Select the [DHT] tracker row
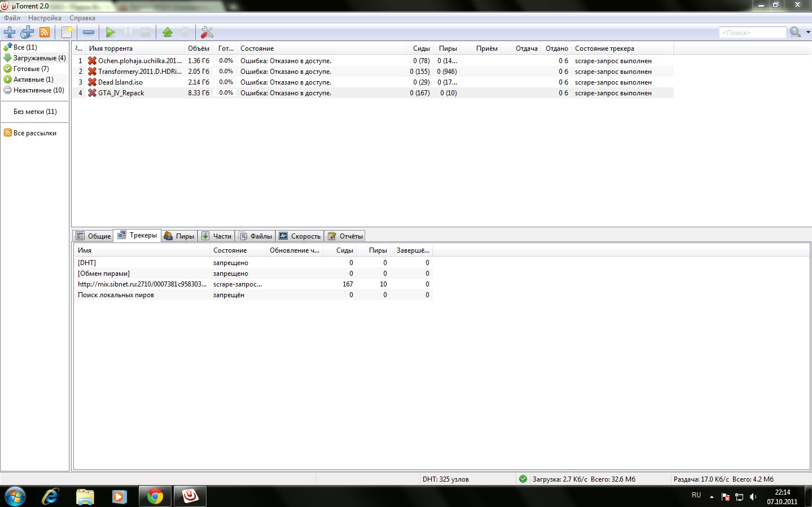812x507 pixels. (253, 263)
